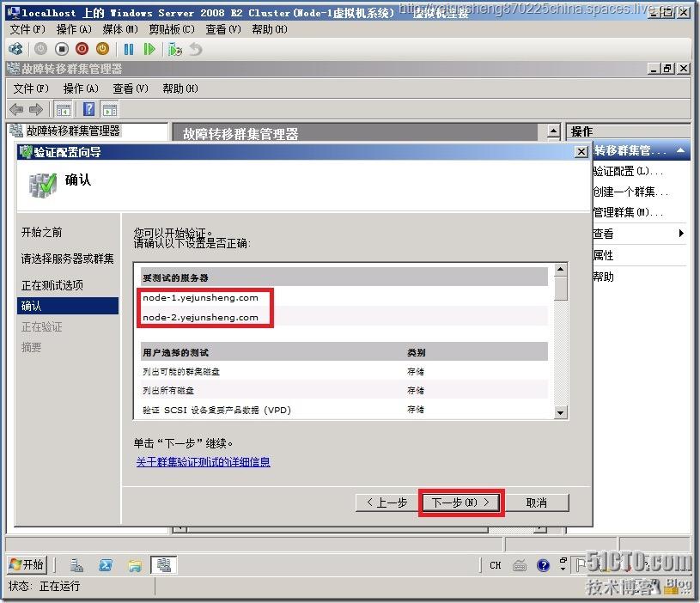Click the Turn Off VM stop icon
The image size is (700, 603).
pyautogui.click(x=62, y=49)
